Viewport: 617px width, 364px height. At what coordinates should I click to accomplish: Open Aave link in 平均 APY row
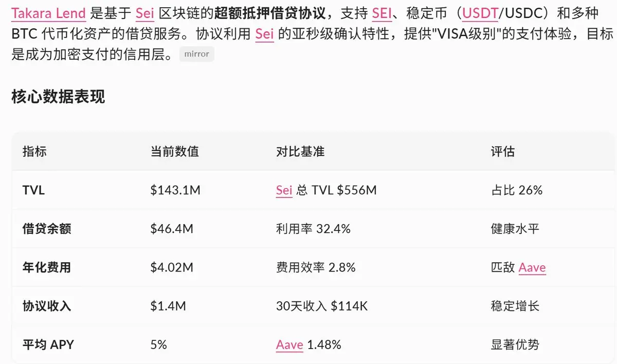coord(289,344)
